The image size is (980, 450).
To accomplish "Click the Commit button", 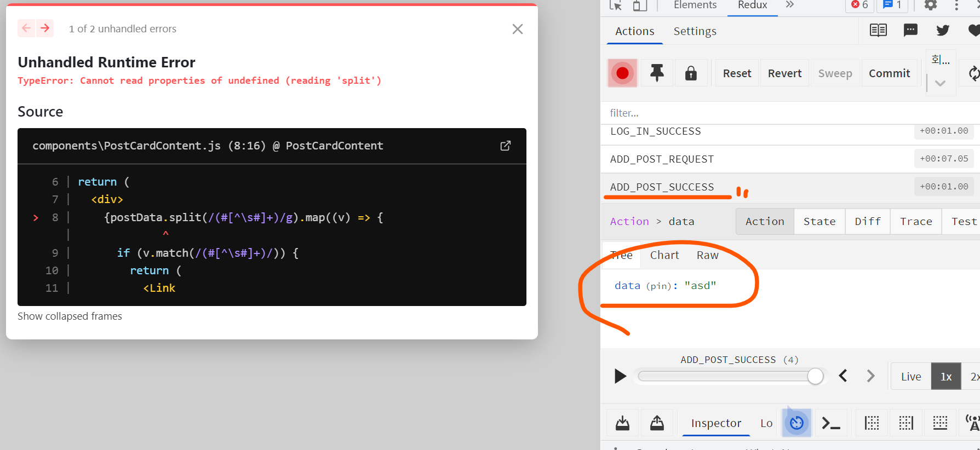I will click(x=889, y=73).
